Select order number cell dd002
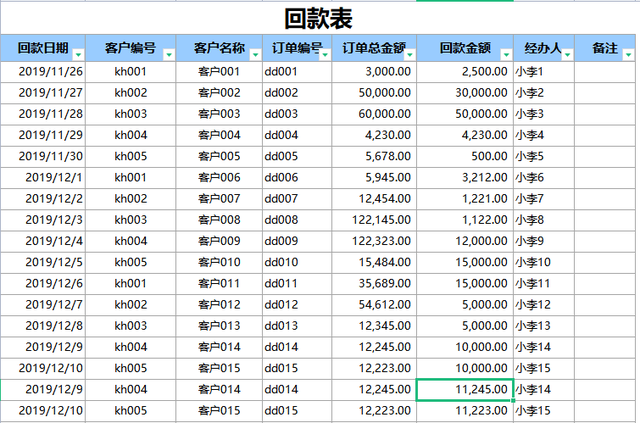The width and height of the screenshot is (640, 423). pyautogui.click(x=297, y=93)
